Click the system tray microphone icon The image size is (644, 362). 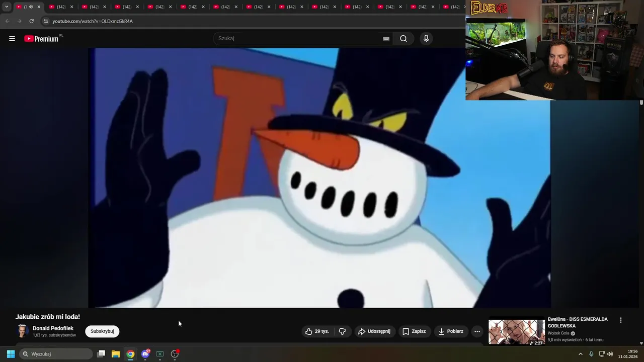click(x=591, y=354)
